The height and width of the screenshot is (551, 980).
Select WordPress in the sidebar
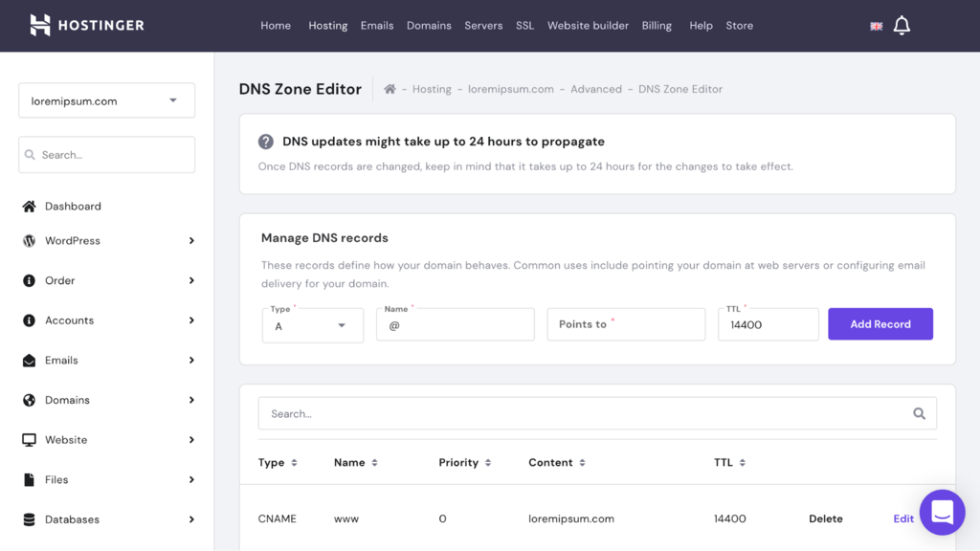[x=71, y=240]
